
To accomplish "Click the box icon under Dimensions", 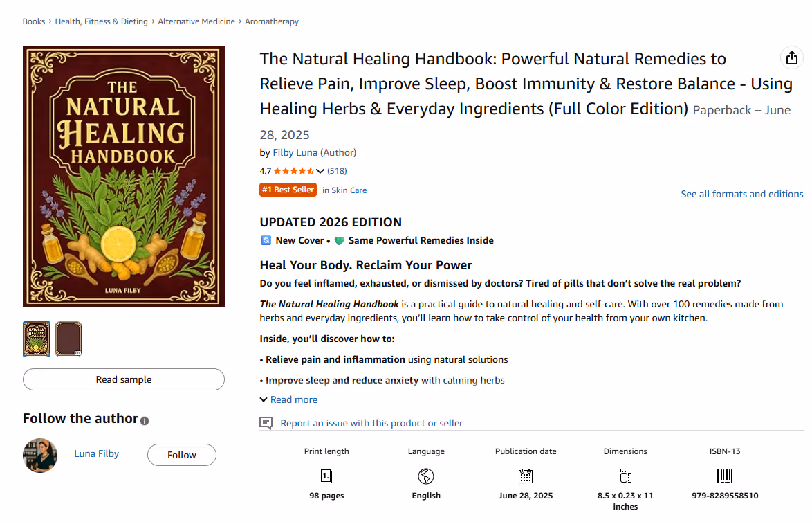I will (625, 476).
